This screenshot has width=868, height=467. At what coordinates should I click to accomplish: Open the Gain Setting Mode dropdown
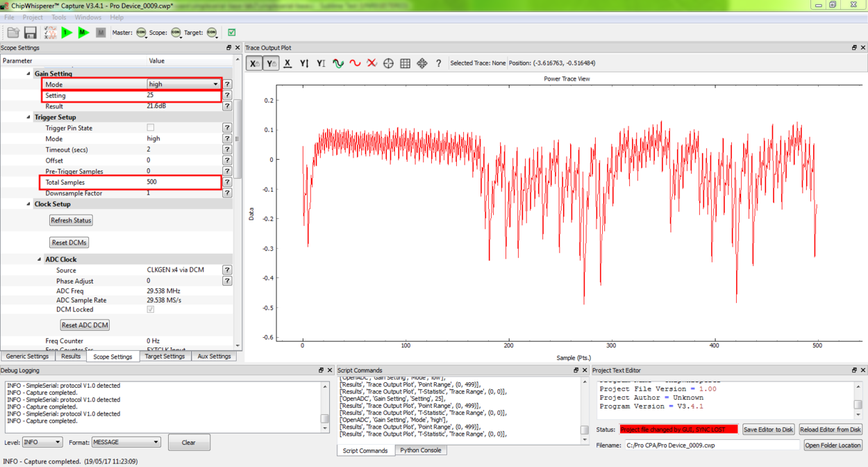[x=183, y=84]
